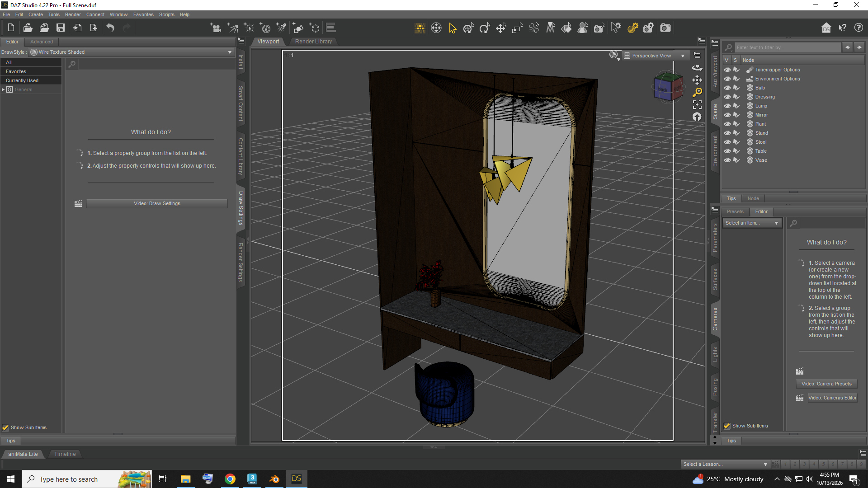
Task: Open the Select a Lesson dropdown
Action: pos(725,464)
